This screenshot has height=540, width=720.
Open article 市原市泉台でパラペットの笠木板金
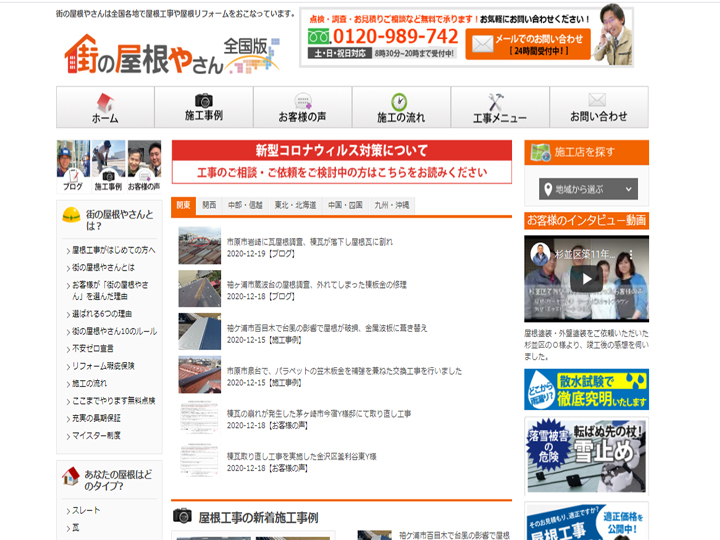344,371
